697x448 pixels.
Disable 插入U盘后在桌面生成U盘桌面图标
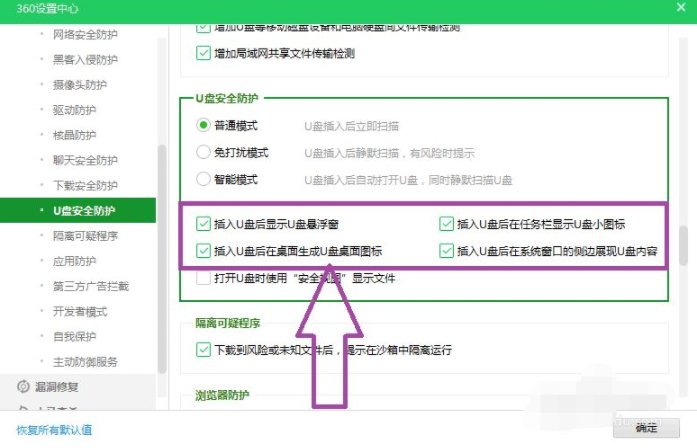tap(204, 251)
